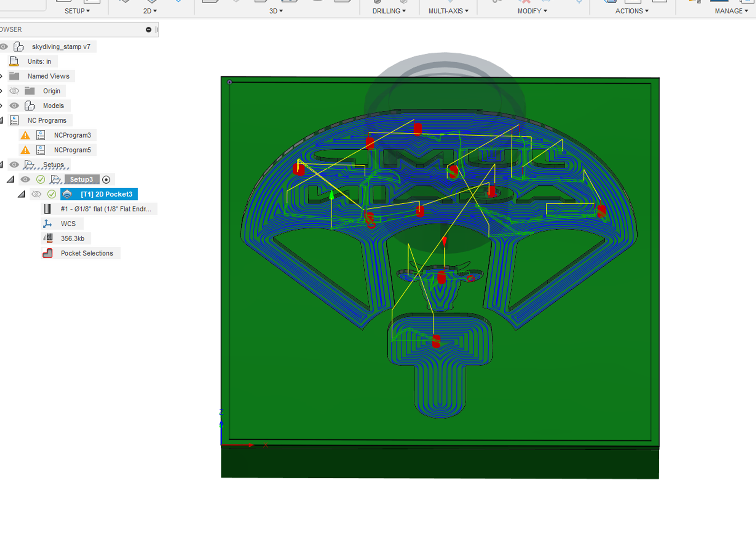Screen dimensions: 756x540
Task: Click the 2D Pocket3 operation icon
Action: 67,194
